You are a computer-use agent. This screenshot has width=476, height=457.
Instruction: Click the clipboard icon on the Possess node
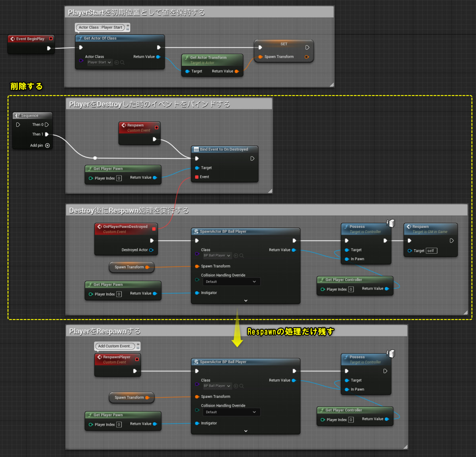391,223
